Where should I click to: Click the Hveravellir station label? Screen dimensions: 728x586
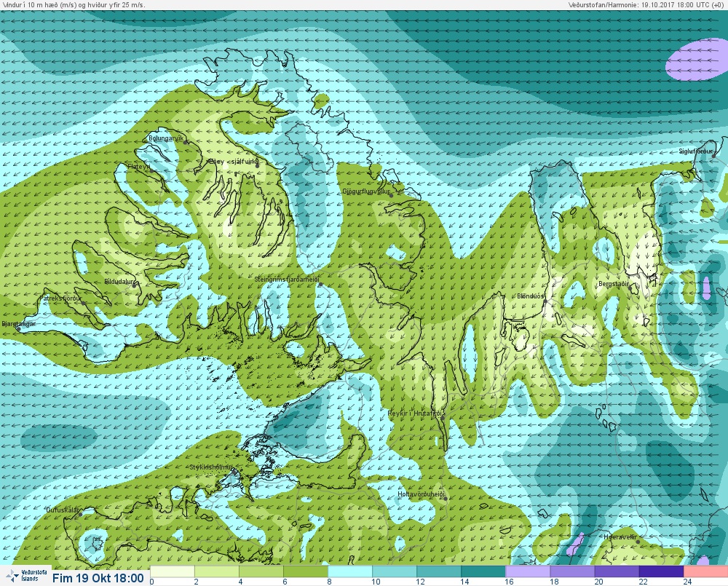[620, 537]
